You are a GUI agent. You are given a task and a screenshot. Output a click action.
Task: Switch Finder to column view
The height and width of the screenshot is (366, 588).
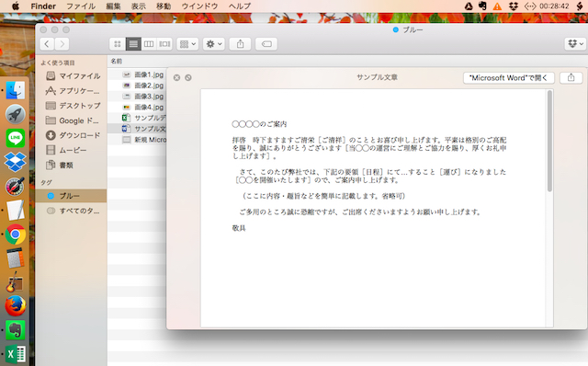pos(149,44)
